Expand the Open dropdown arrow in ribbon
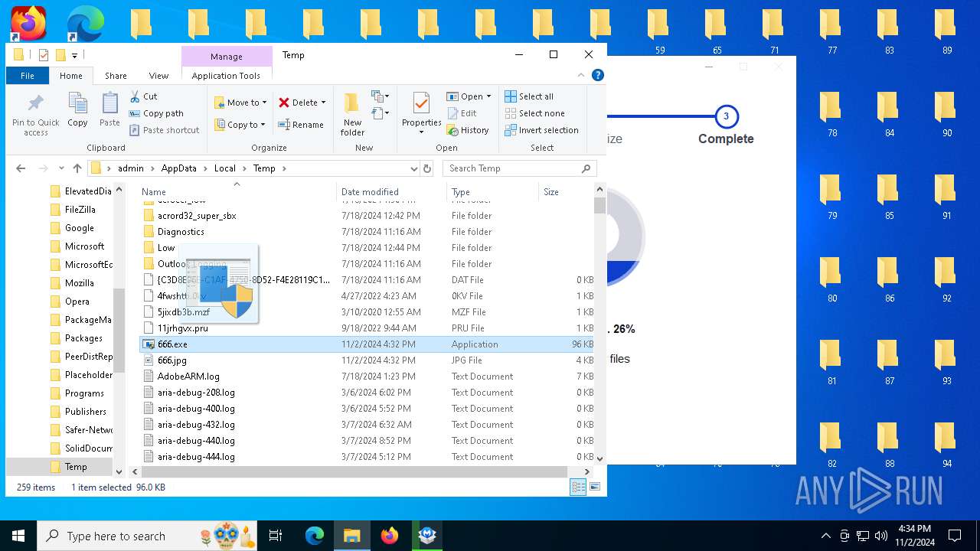980x551 pixels. (x=489, y=96)
